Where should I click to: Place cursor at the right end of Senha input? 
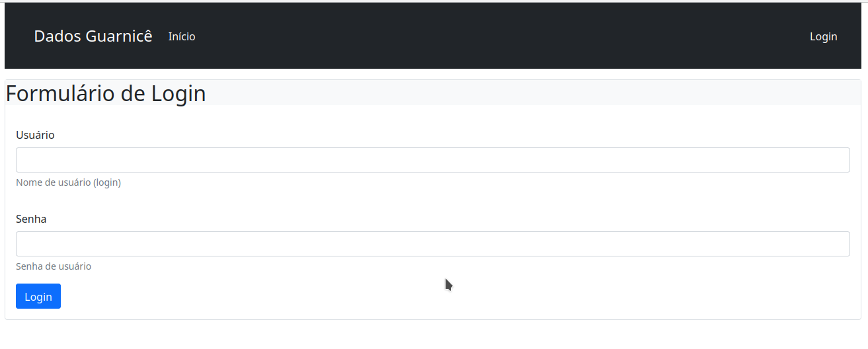(x=840, y=244)
